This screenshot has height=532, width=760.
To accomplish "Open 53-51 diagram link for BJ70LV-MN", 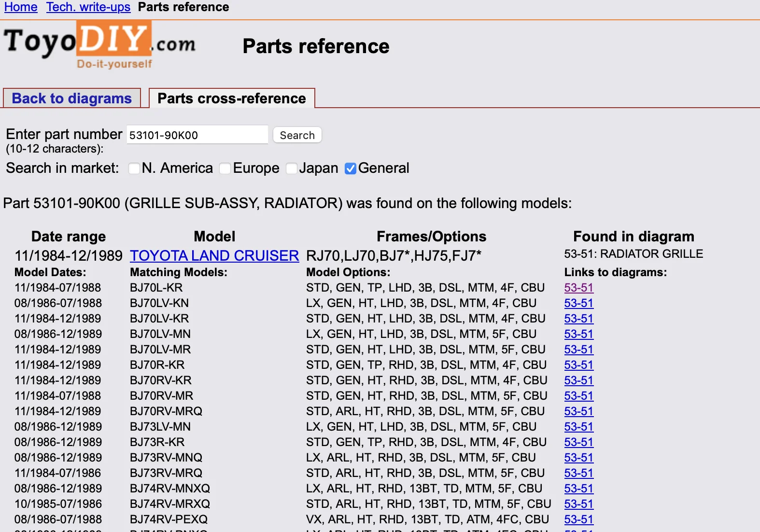I will tap(579, 334).
